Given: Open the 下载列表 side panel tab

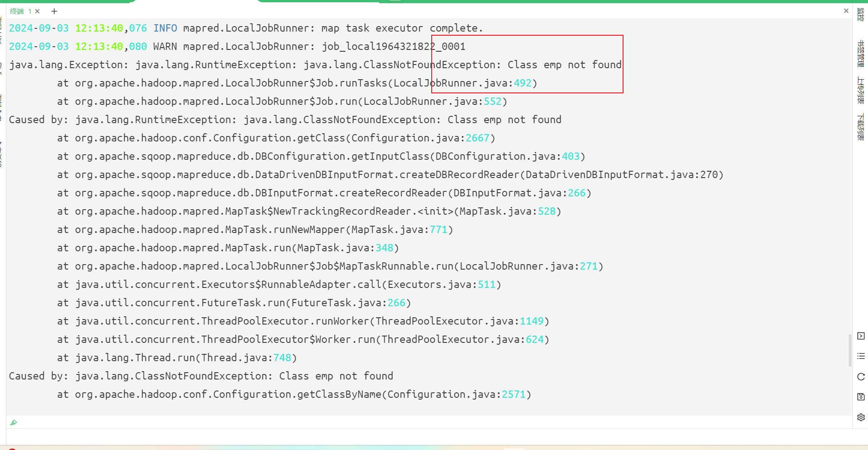Looking at the screenshot, I should (861, 127).
